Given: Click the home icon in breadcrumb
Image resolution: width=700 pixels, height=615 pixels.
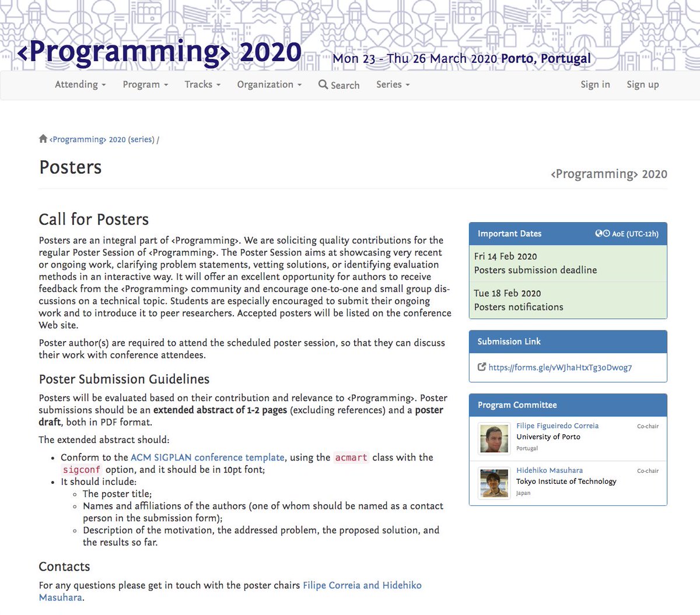Looking at the screenshot, I should tap(43, 139).
